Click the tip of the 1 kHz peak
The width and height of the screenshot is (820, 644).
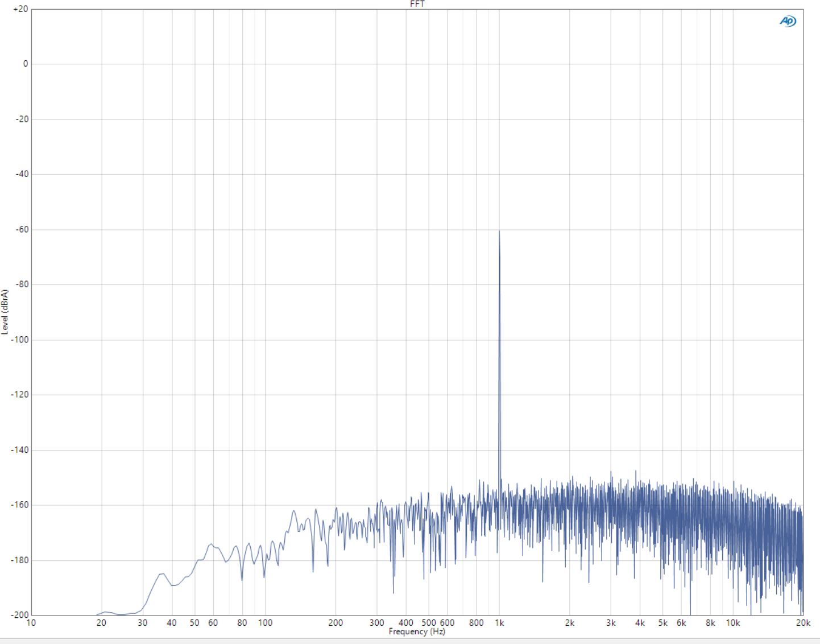pyautogui.click(x=499, y=230)
